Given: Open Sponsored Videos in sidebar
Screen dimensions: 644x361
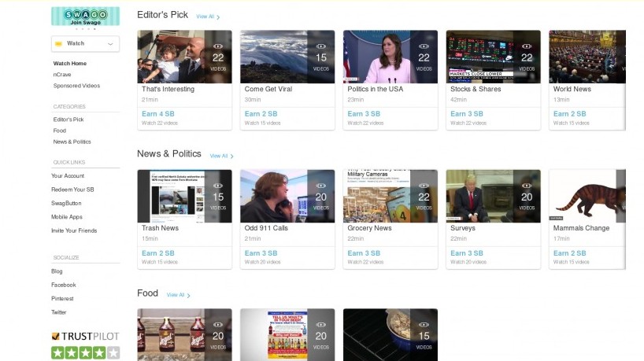Looking at the screenshot, I should coord(76,86).
